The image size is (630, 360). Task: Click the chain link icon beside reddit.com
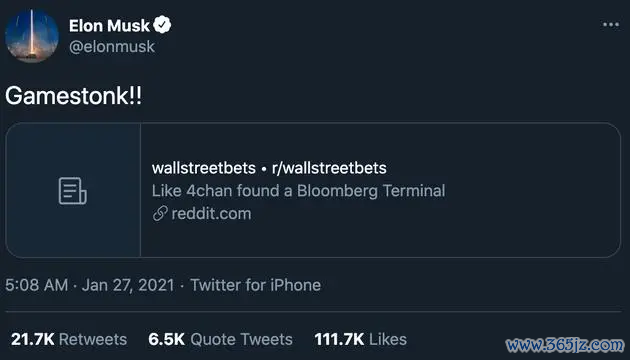pyautogui.click(x=160, y=214)
